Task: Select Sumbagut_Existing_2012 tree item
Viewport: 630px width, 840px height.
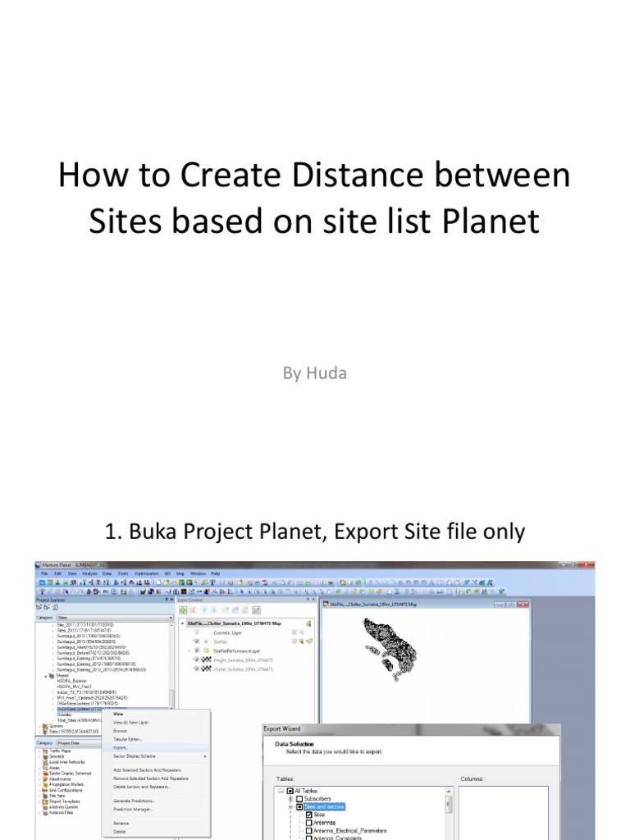Action: click(97, 664)
